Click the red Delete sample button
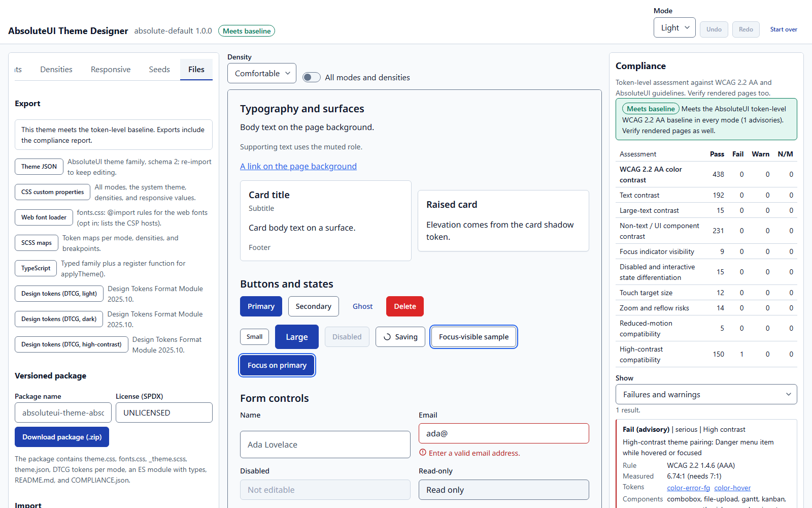 click(x=405, y=306)
